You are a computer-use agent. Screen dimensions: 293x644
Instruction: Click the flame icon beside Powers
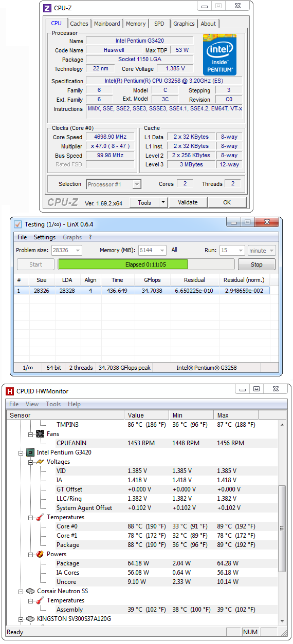pyautogui.click(x=40, y=554)
